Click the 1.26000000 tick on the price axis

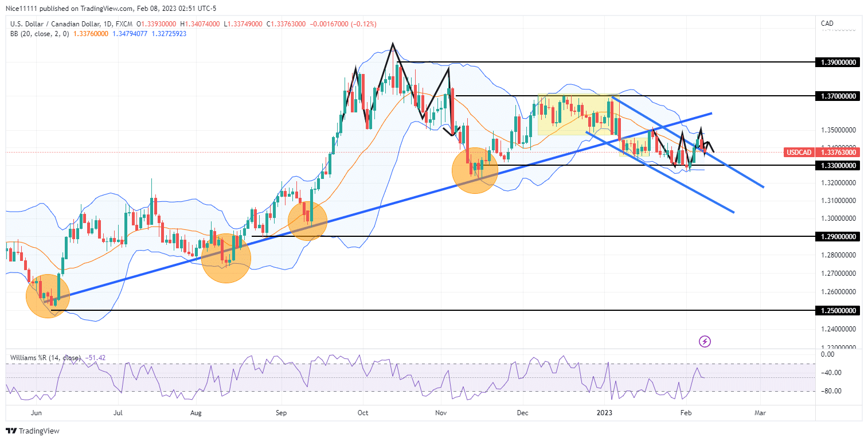[x=839, y=291]
